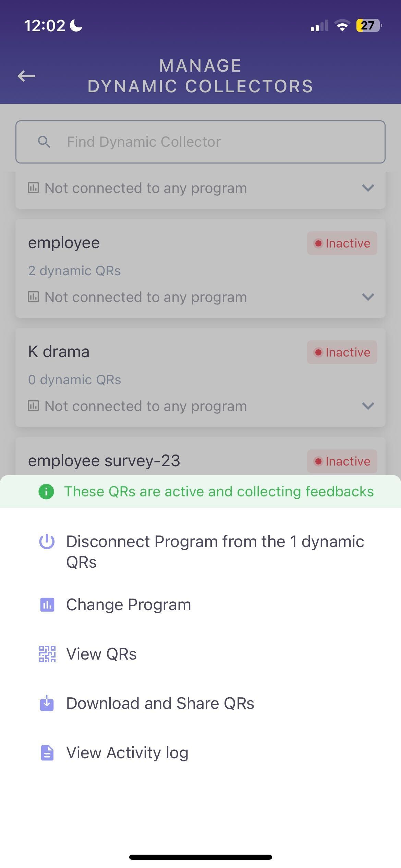Tap the green info icon in banner
The height and width of the screenshot is (868, 401).
(x=46, y=491)
